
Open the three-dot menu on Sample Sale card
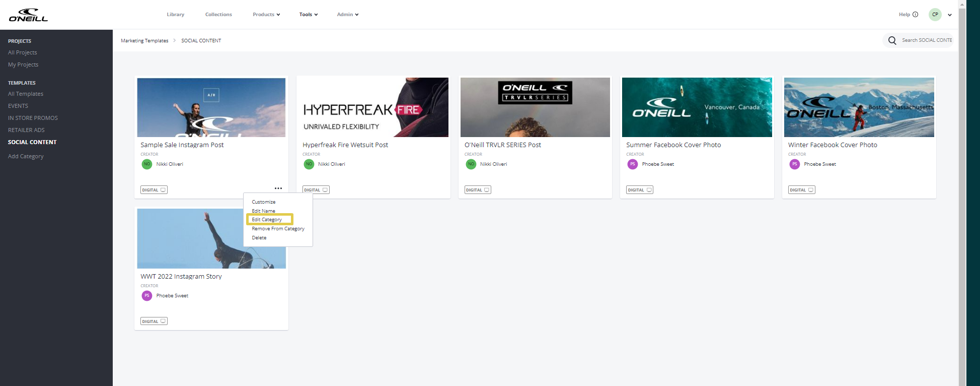click(x=278, y=188)
